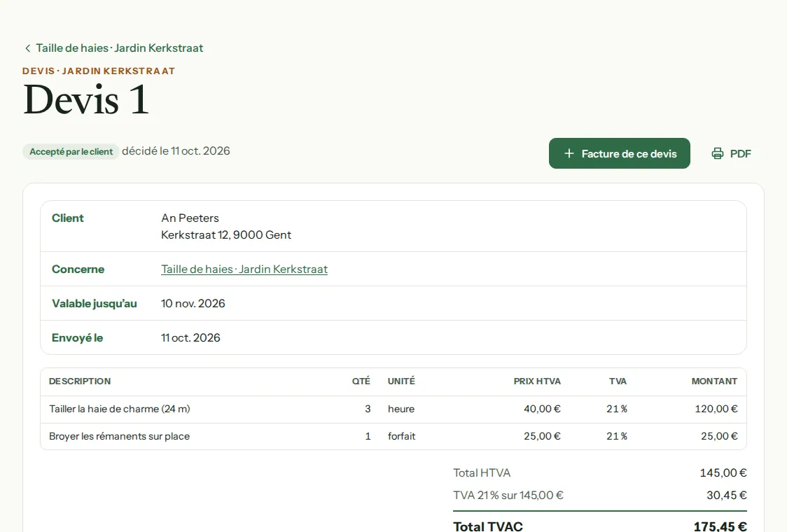Click the 'Client' row label
The height and width of the screenshot is (532, 787).
(68, 218)
